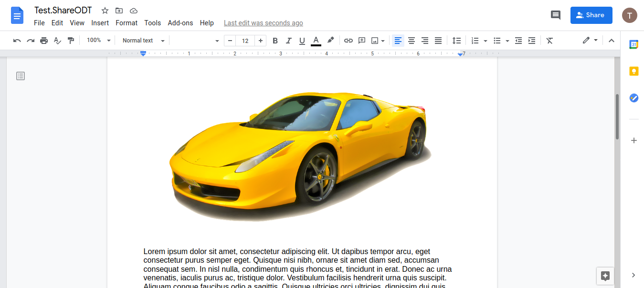The height and width of the screenshot is (288, 644).
Task: Open 'Last edit was seconds ago' link
Action: click(263, 23)
